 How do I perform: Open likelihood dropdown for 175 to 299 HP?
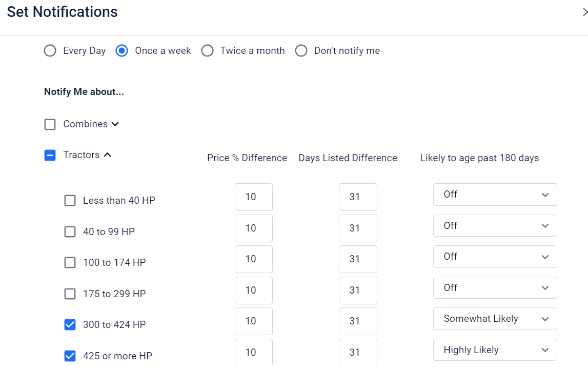(x=495, y=288)
